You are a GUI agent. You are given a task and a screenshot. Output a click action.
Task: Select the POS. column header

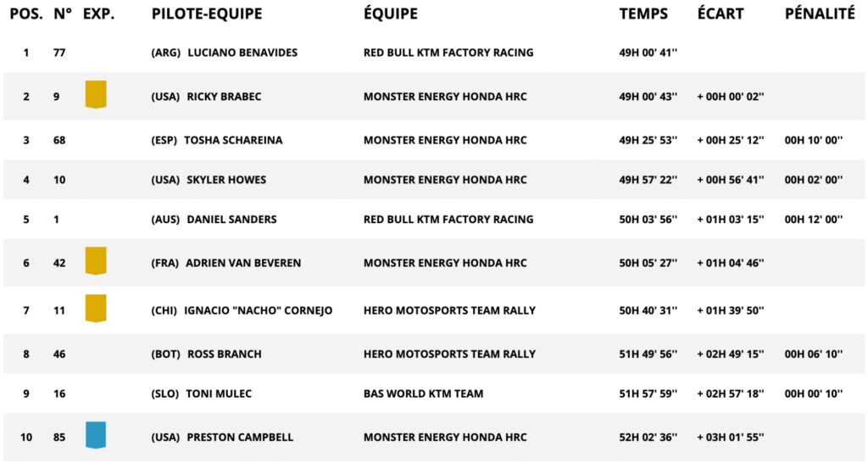point(26,14)
